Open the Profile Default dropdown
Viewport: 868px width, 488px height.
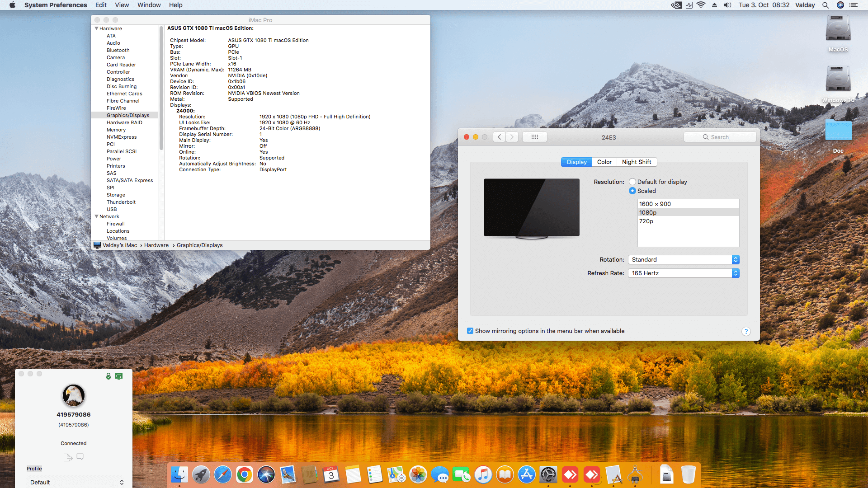pyautogui.click(x=77, y=482)
